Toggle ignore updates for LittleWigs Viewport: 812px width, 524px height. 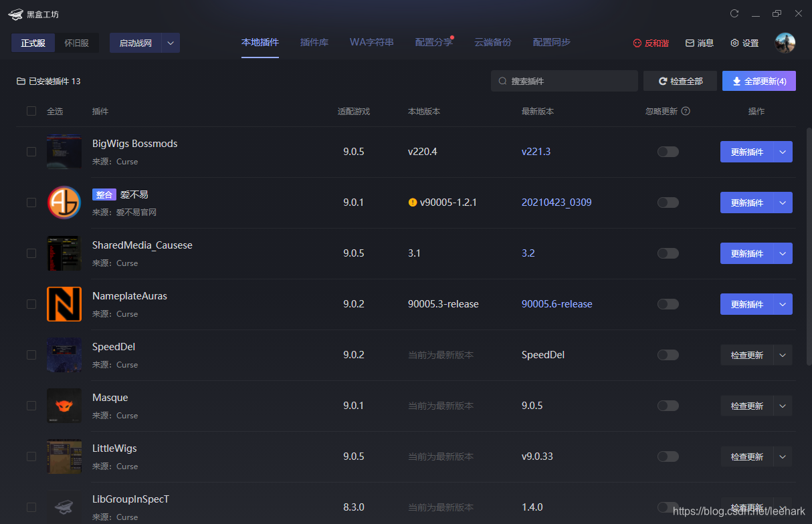(x=668, y=456)
